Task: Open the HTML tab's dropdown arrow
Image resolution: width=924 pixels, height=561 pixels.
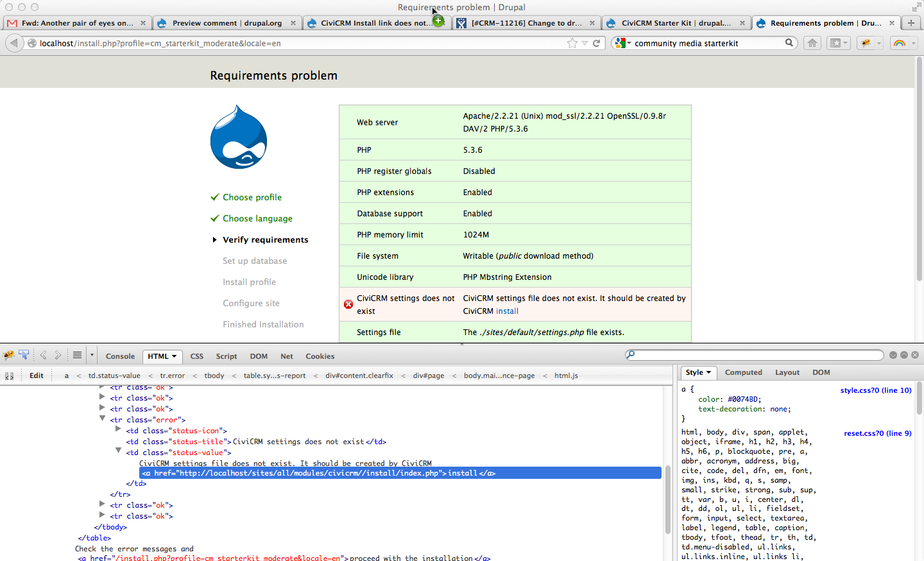Action: click(x=173, y=356)
